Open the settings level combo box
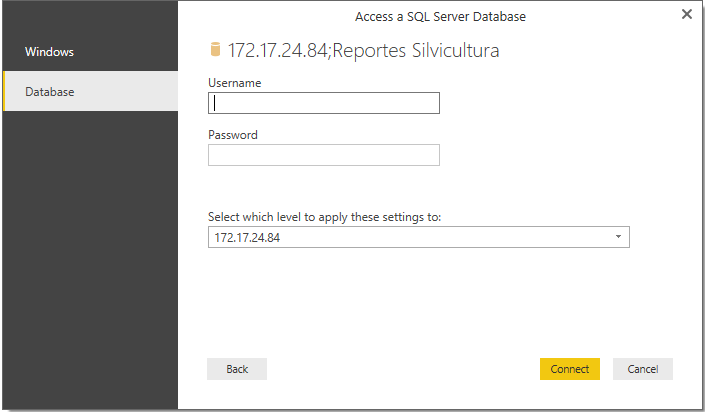The width and height of the screenshot is (705, 412). point(419,237)
